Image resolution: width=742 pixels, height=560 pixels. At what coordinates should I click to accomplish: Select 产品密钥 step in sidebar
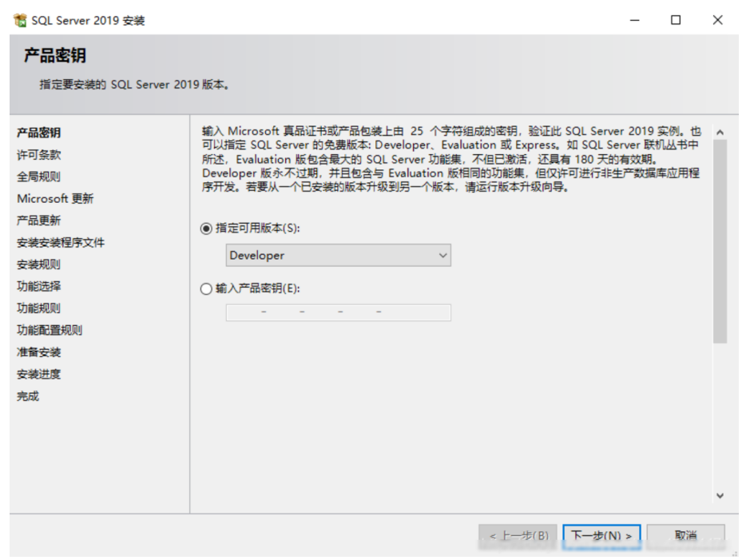tap(39, 133)
